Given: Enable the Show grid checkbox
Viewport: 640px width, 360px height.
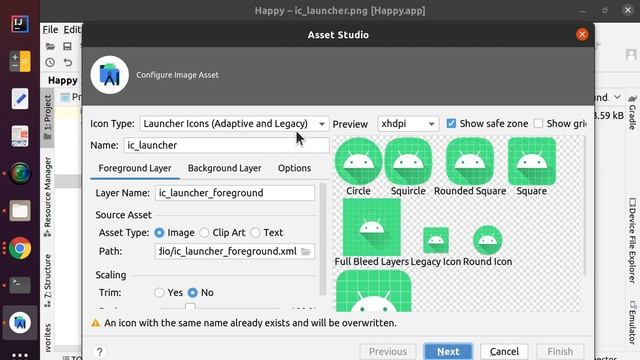Looking at the screenshot, I should coord(538,123).
